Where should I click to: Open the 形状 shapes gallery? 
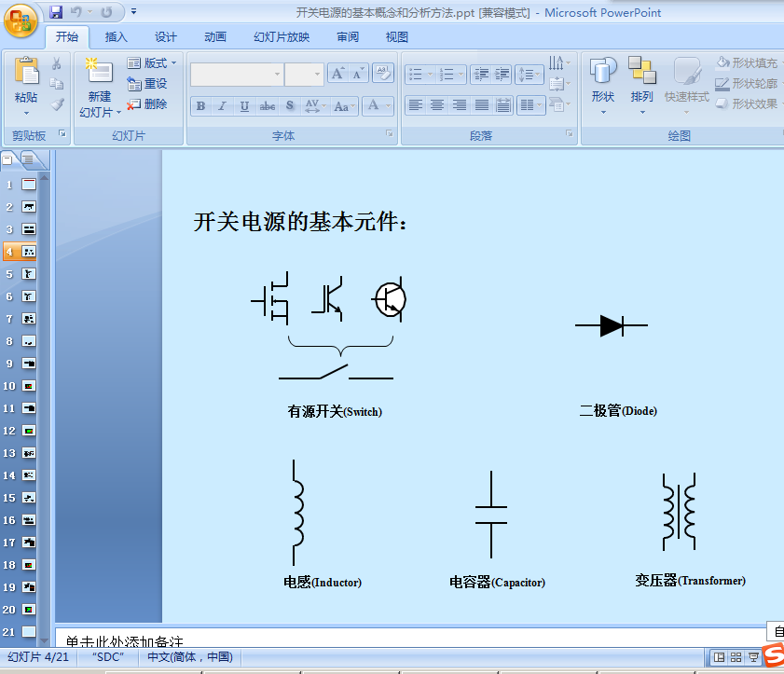point(603,86)
